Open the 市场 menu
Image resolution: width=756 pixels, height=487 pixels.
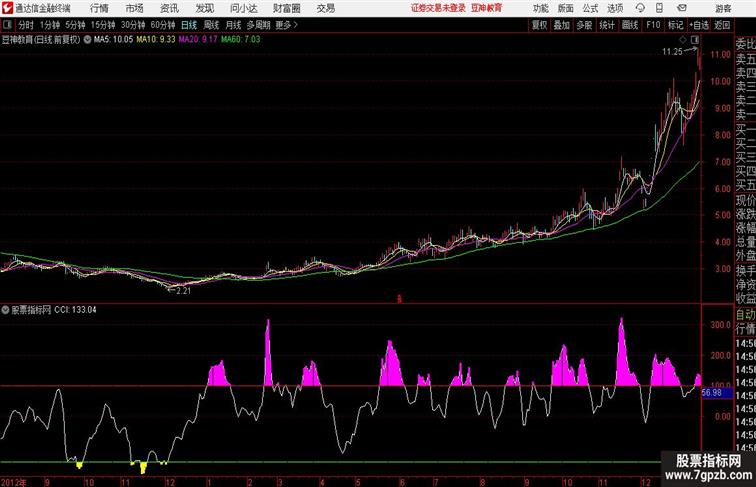coord(135,8)
